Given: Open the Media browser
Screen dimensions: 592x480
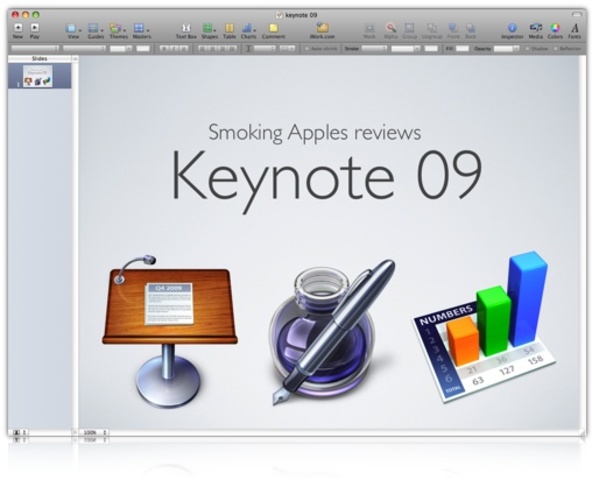Looking at the screenshot, I should tap(535, 30).
